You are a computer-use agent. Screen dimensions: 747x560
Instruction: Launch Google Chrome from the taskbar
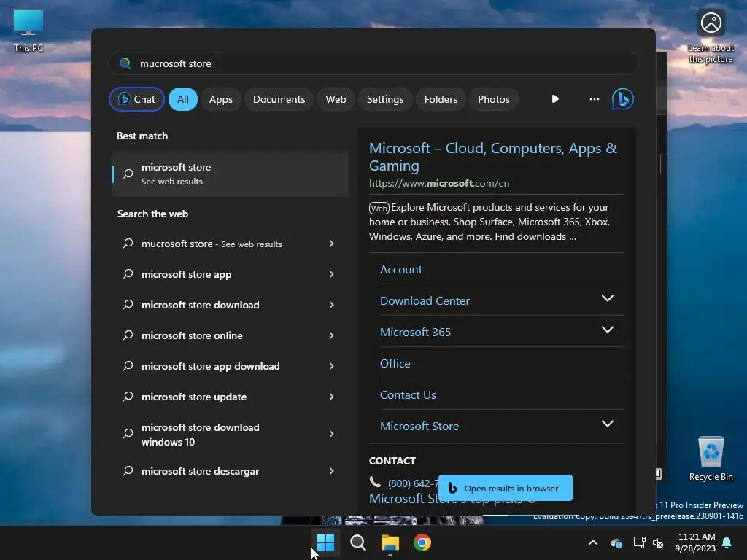point(422,542)
